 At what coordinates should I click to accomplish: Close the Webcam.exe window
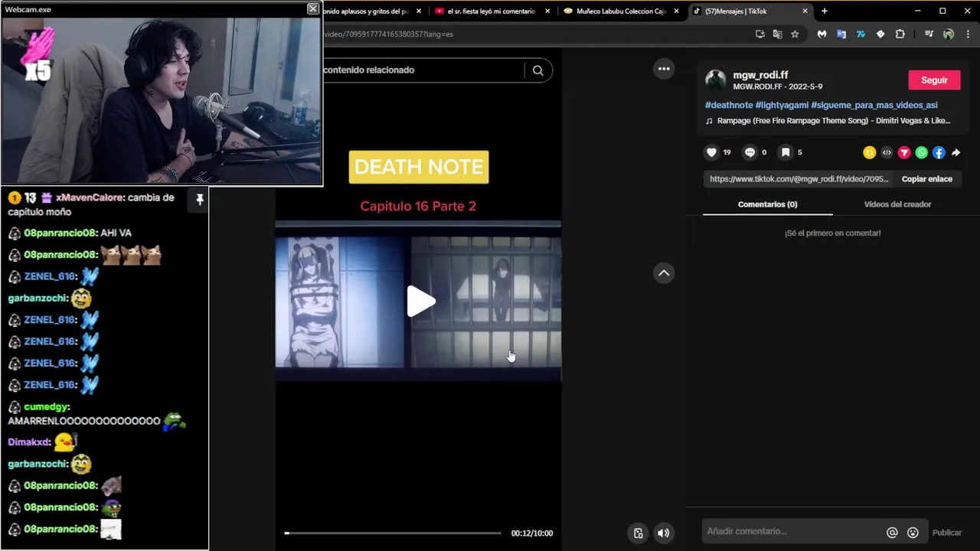pyautogui.click(x=312, y=9)
